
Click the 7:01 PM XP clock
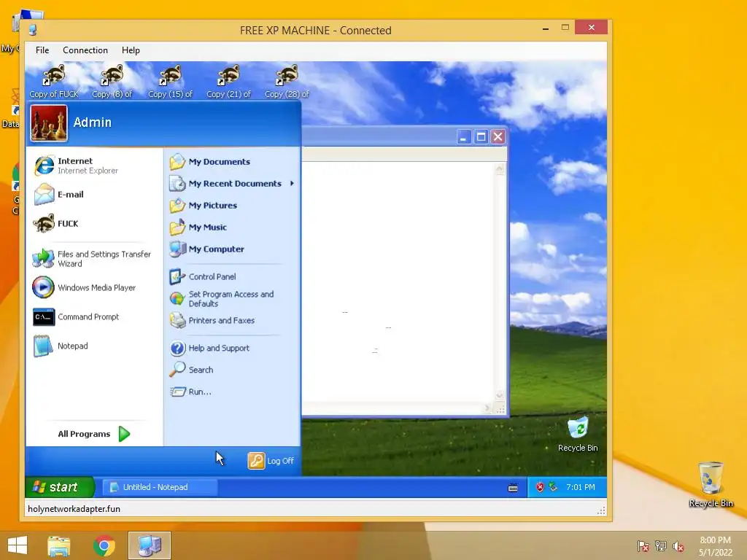pyautogui.click(x=580, y=487)
